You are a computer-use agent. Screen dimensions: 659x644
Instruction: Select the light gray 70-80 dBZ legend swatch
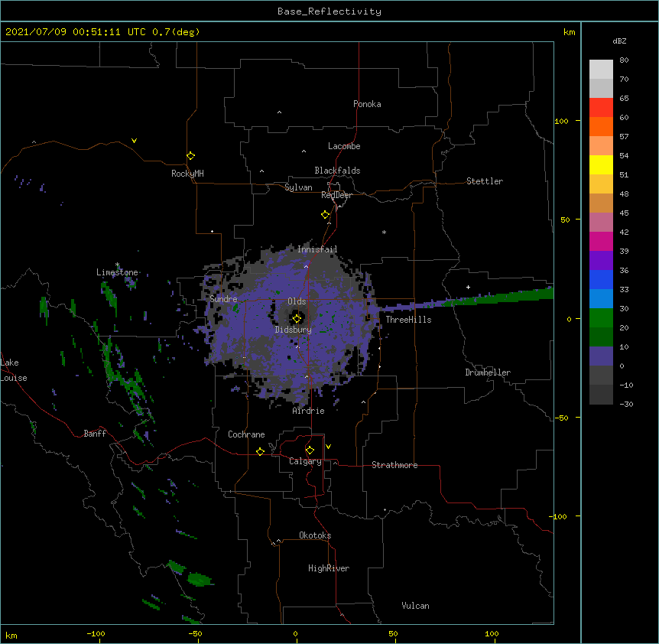tap(601, 70)
